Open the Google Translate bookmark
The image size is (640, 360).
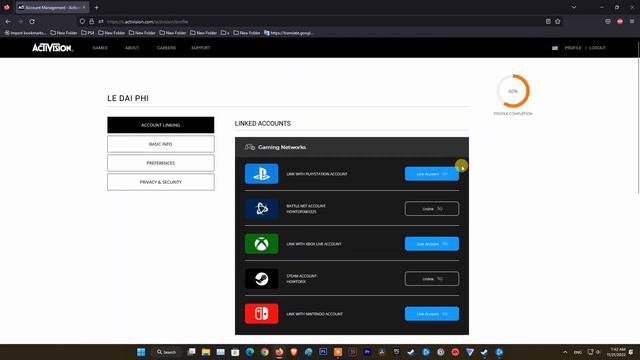289,33
